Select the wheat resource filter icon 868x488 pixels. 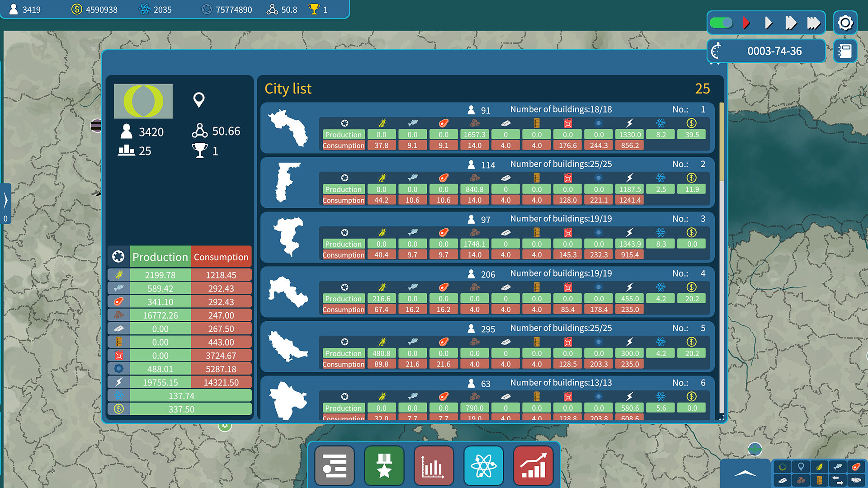[x=820, y=466]
